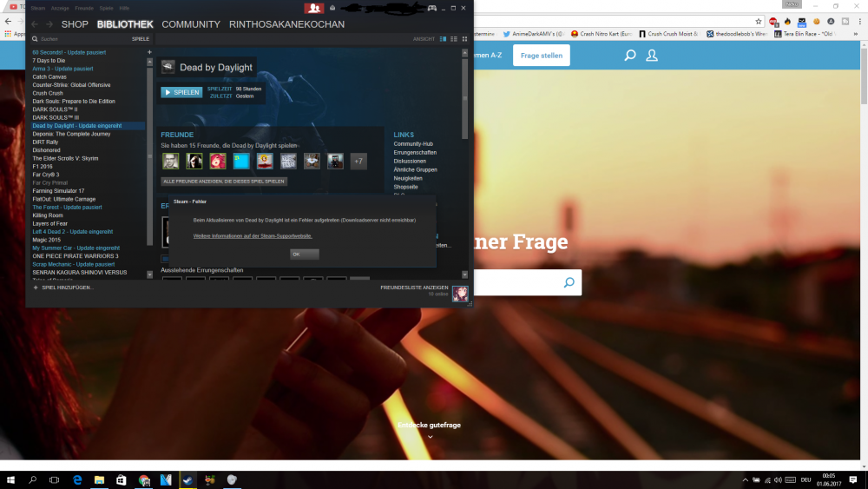Open Steam taskbar icon

point(187,479)
